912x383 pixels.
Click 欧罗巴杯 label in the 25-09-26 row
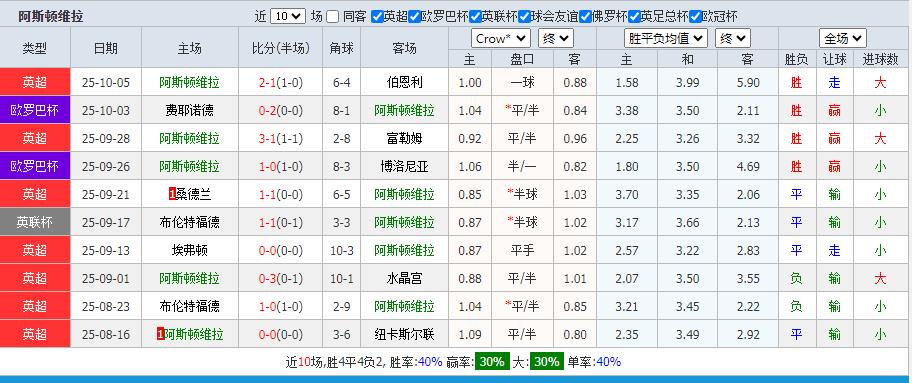pos(35,166)
